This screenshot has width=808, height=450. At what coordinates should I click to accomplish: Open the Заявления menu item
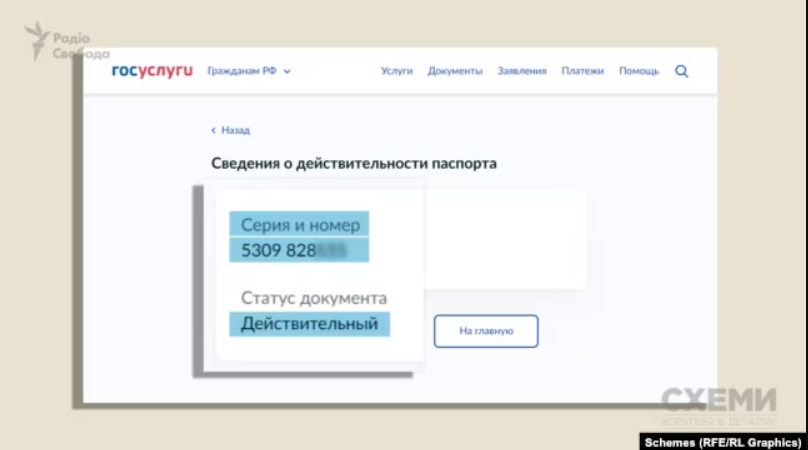522,71
